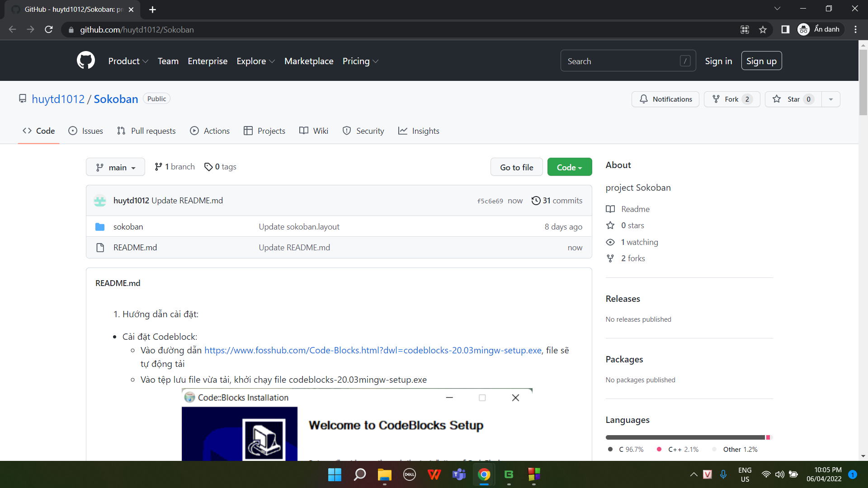This screenshot has width=868, height=488.
Task: Open the new tab plus button
Action: pos(153,9)
